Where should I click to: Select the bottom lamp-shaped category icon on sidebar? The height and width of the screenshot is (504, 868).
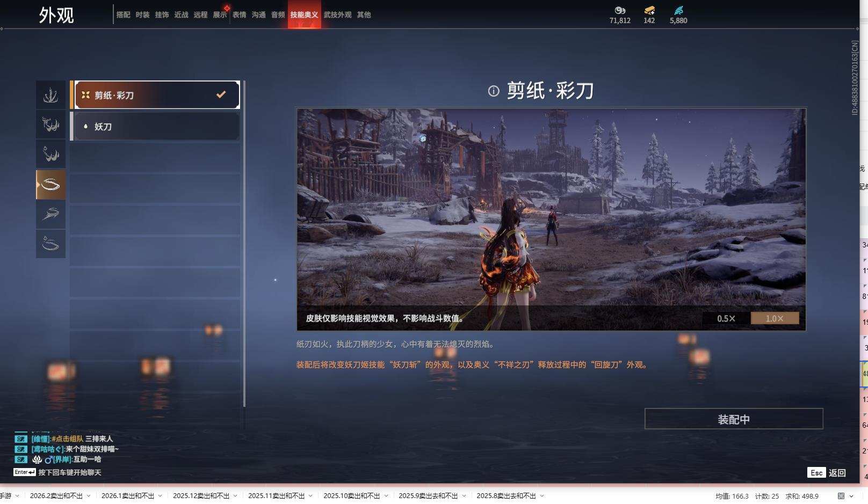click(50, 244)
